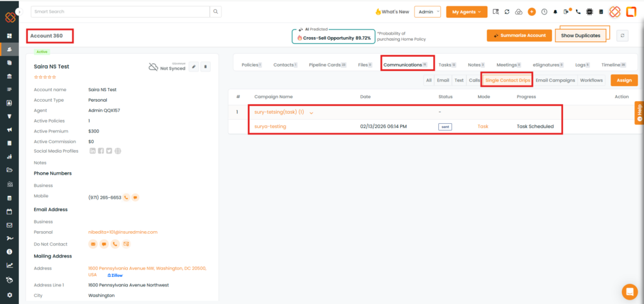Open the notifications bell icon
Screen dimensions: 644x304
click(x=555, y=11)
